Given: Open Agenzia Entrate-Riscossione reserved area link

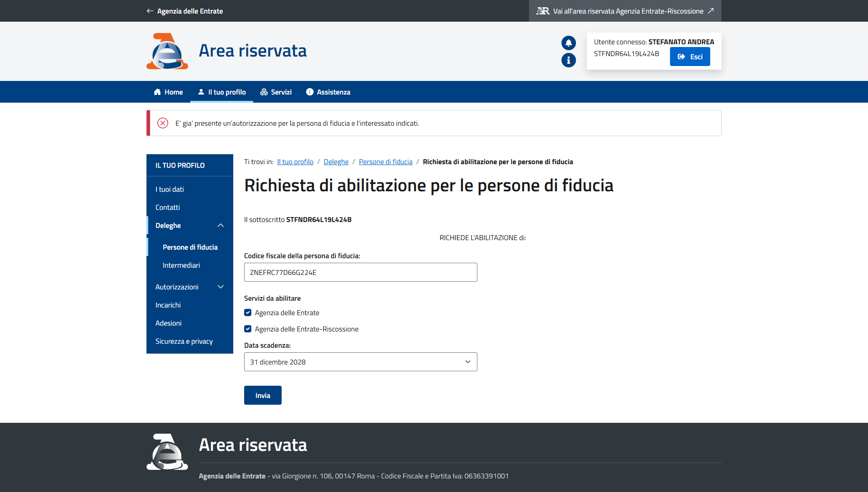Looking at the screenshot, I should pyautogui.click(x=625, y=11).
